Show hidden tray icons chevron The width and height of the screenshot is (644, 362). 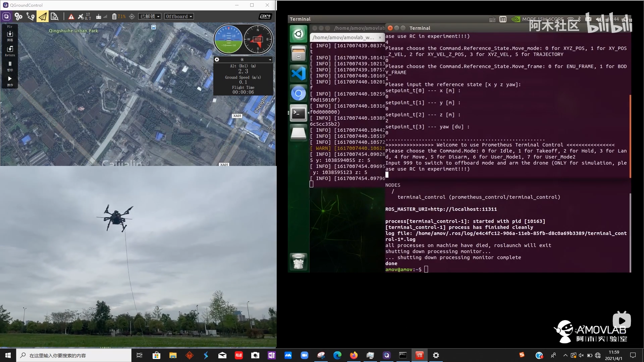[566, 355]
